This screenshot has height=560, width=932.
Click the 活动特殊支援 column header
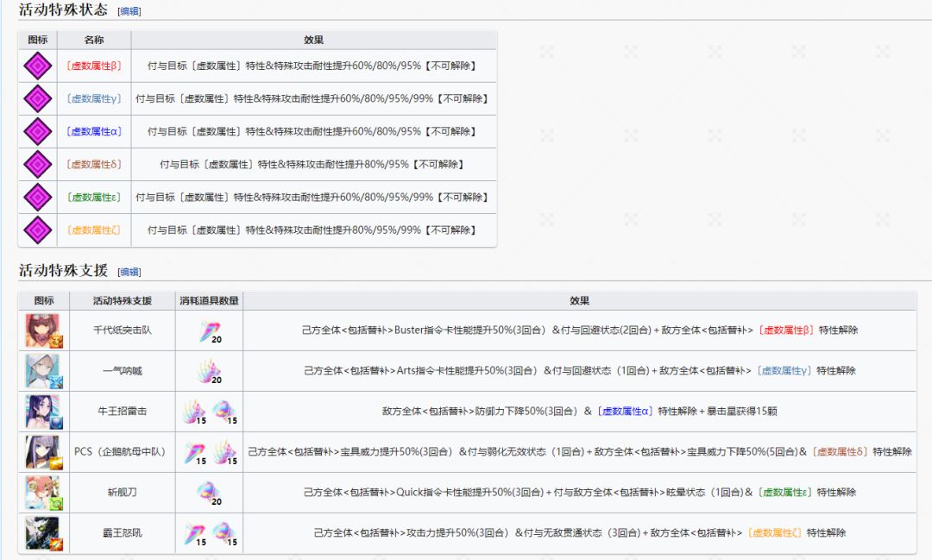pyautogui.click(x=123, y=301)
